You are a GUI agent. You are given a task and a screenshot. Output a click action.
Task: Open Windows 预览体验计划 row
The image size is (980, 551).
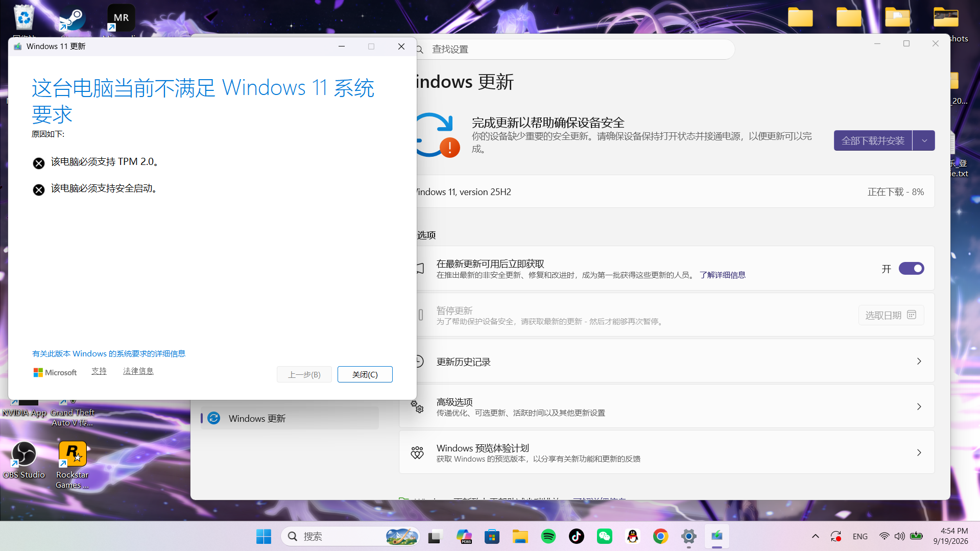(667, 453)
